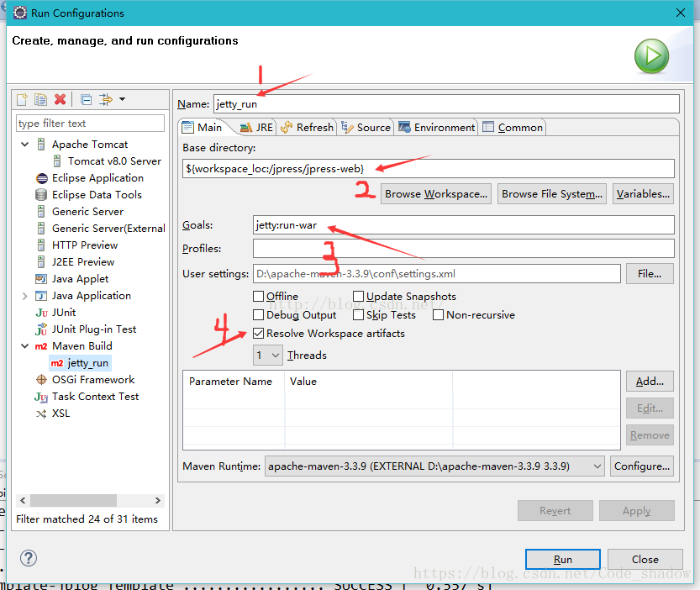
Task: Enable Non-recursive checkbox
Action: coord(439,315)
